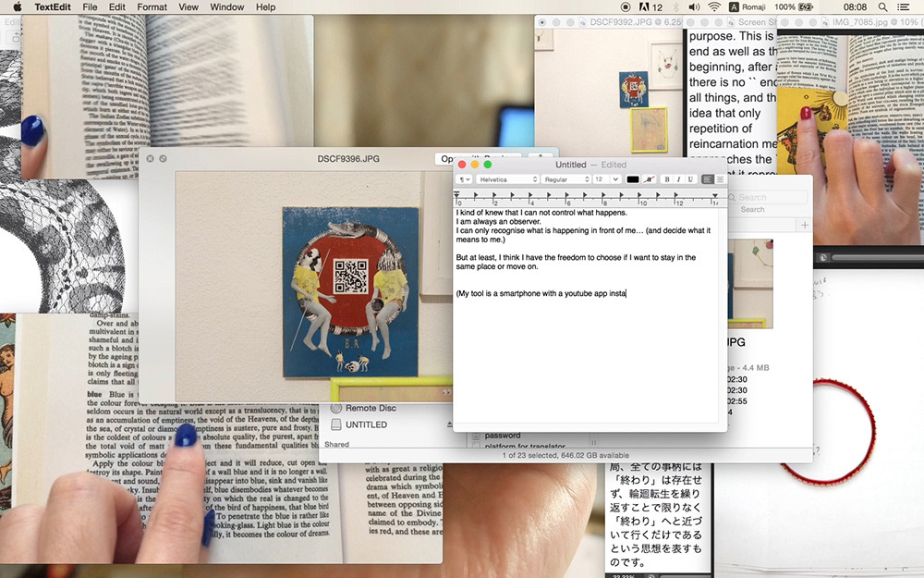The height and width of the screenshot is (578, 924).
Task: Click the screen recording stop icon
Action: (626, 7)
